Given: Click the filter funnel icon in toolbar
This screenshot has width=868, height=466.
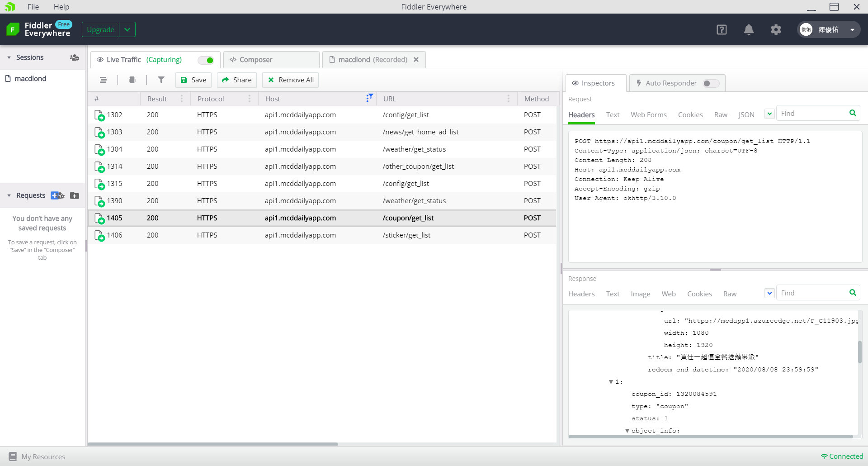Looking at the screenshot, I should pyautogui.click(x=161, y=80).
